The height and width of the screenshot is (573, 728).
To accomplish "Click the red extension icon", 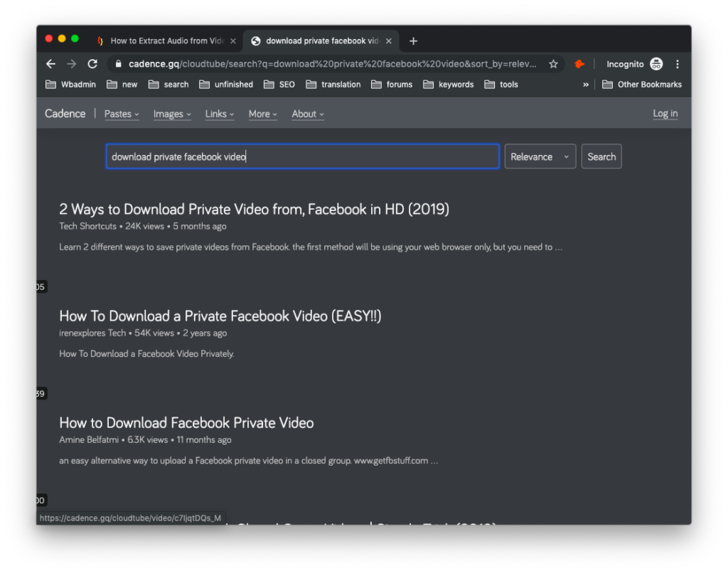I will [579, 64].
